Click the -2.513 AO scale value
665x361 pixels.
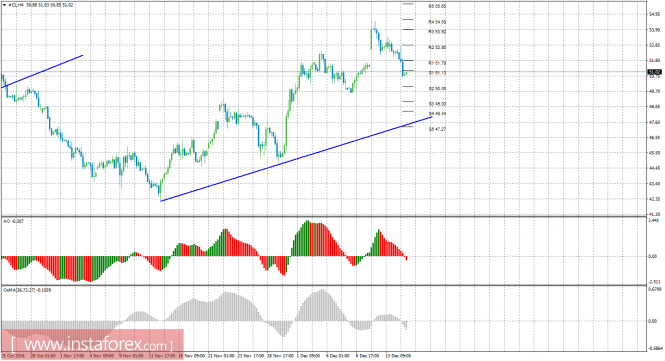click(x=654, y=282)
